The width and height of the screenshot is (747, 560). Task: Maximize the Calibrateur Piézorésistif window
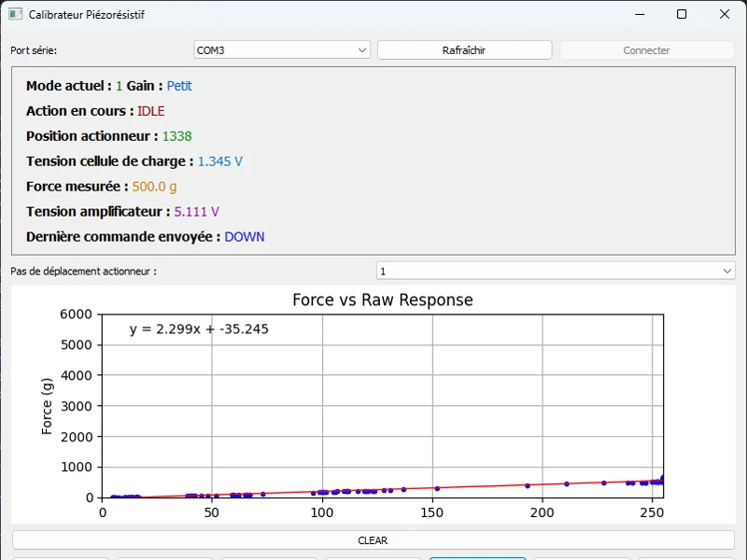[682, 14]
